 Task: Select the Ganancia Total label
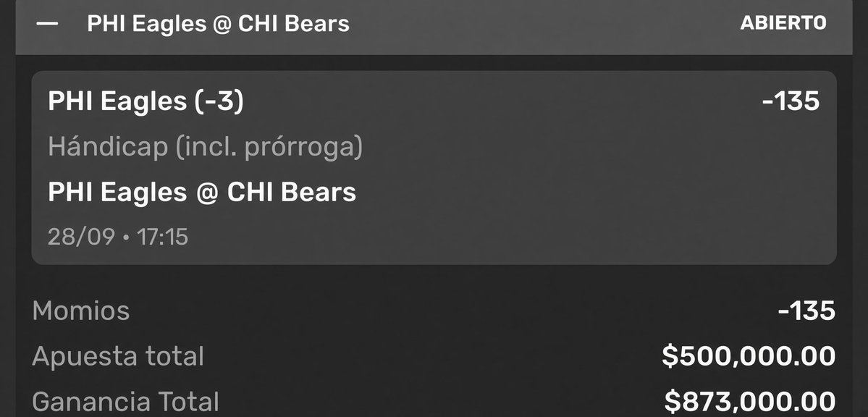coord(126,402)
